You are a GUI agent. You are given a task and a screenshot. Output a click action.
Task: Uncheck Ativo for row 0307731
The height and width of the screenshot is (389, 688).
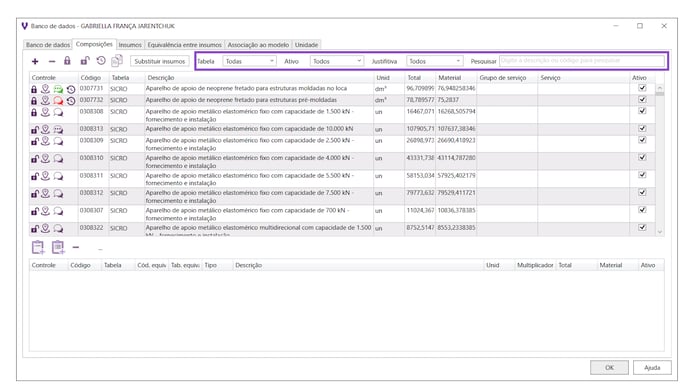(x=642, y=88)
